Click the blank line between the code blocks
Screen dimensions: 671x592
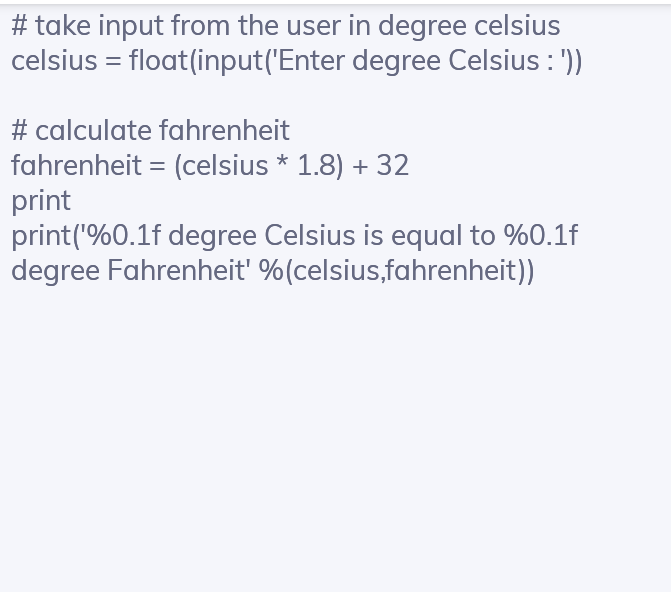(300, 95)
